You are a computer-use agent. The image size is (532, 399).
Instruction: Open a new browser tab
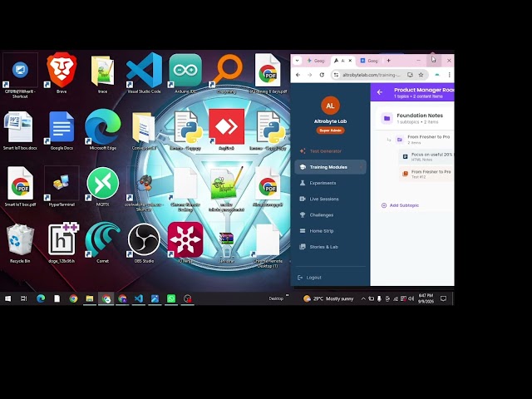(x=388, y=61)
